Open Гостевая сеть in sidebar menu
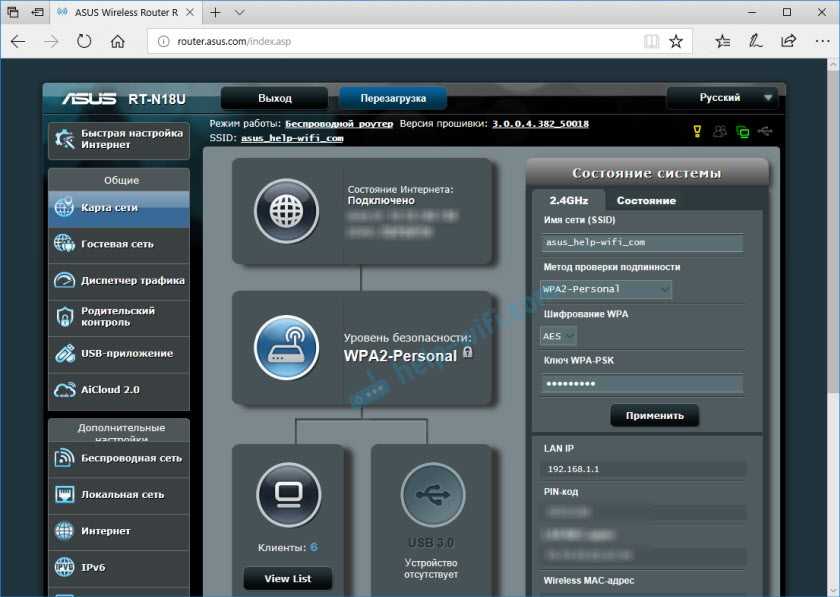The image size is (840, 597). pos(118,244)
